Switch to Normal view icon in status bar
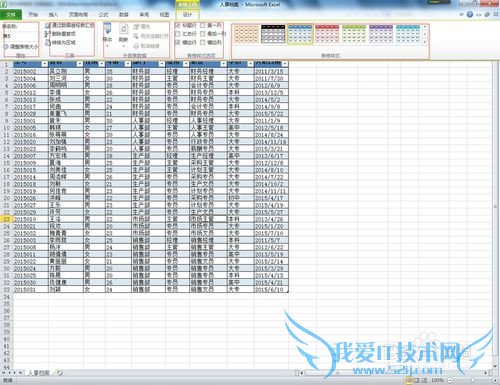The image size is (500, 385). pyautogui.click(x=409, y=380)
